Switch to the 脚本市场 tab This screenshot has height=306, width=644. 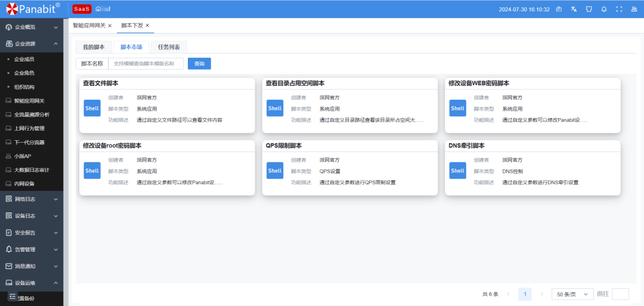[x=131, y=47]
